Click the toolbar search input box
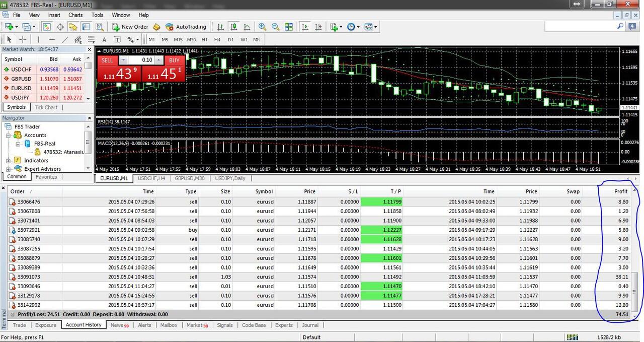Screen dimensions: 644x342 tap(586, 27)
